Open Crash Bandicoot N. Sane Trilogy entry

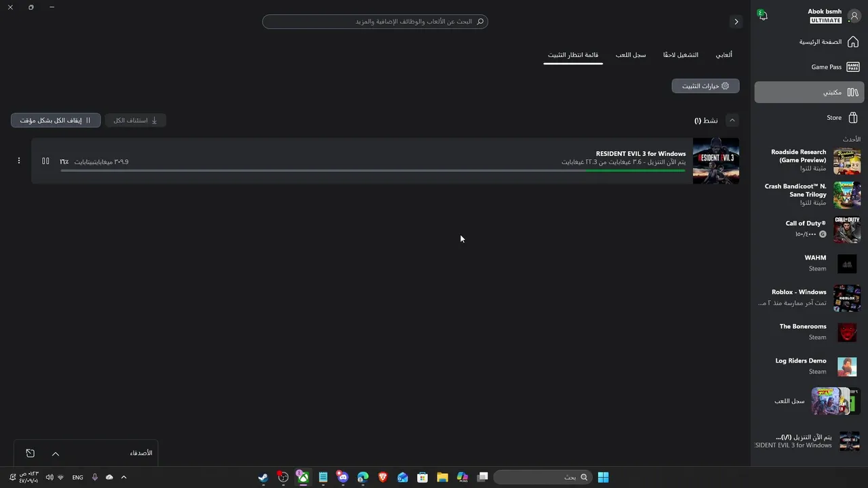pos(808,195)
